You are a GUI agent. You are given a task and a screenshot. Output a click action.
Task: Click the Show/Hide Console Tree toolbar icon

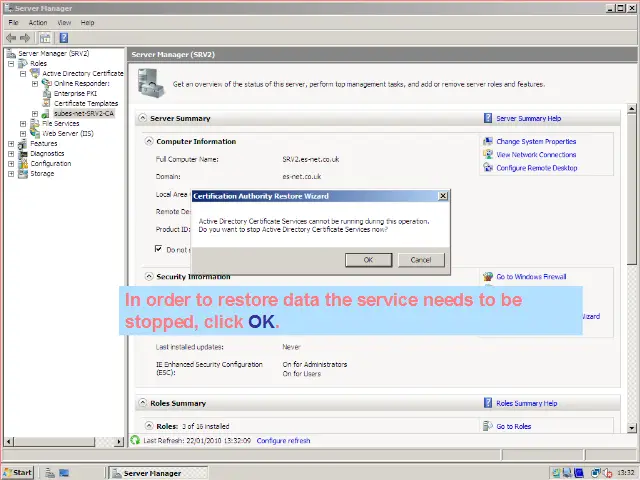[x=45, y=37]
